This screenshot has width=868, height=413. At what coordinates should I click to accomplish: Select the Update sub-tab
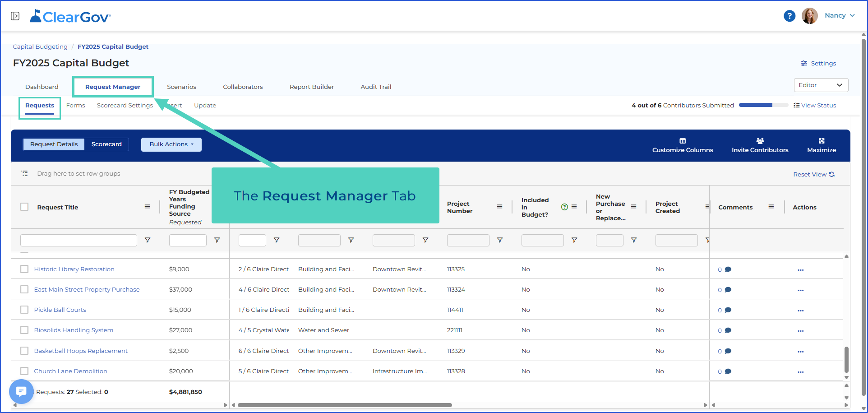coord(205,105)
